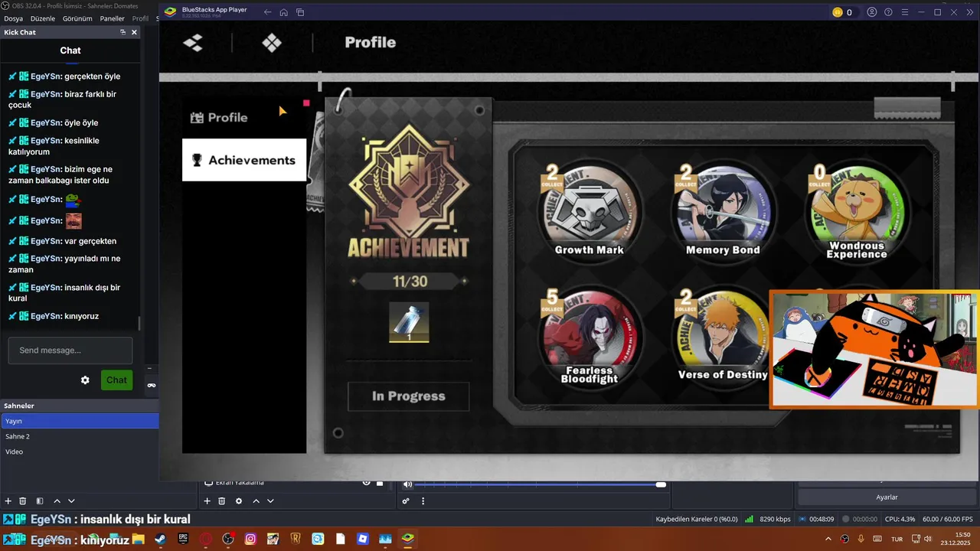This screenshot has height=551, width=980.
Task: Open chat settings gear icon
Action: [85, 380]
